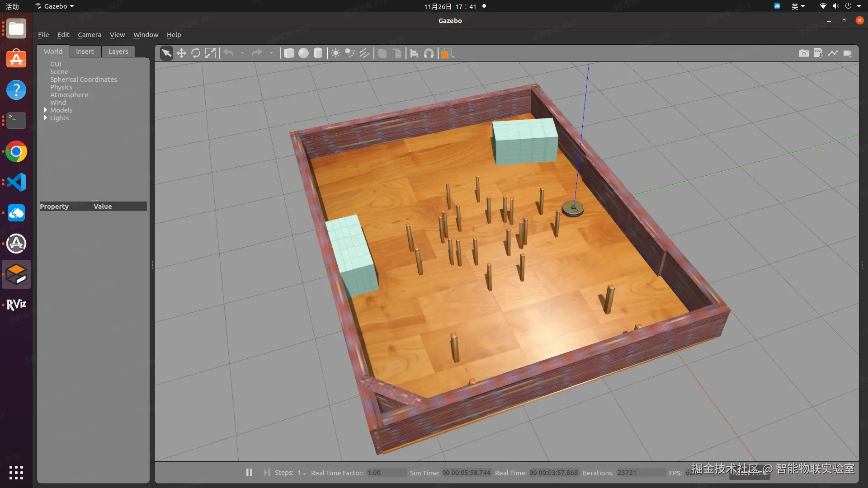Toggle the selection arrow mode
This screenshot has height=488, width=868.
166,53
